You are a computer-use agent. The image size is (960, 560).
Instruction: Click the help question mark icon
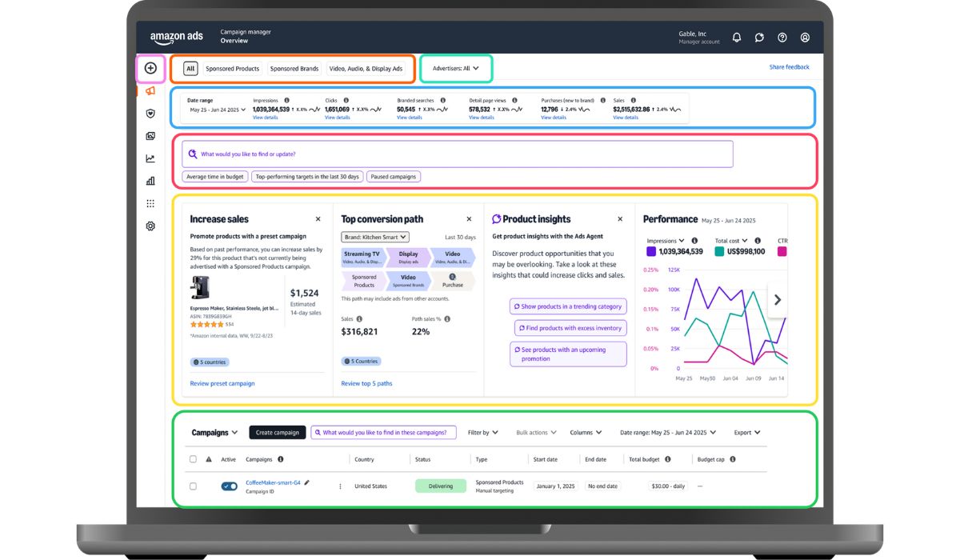782,38
